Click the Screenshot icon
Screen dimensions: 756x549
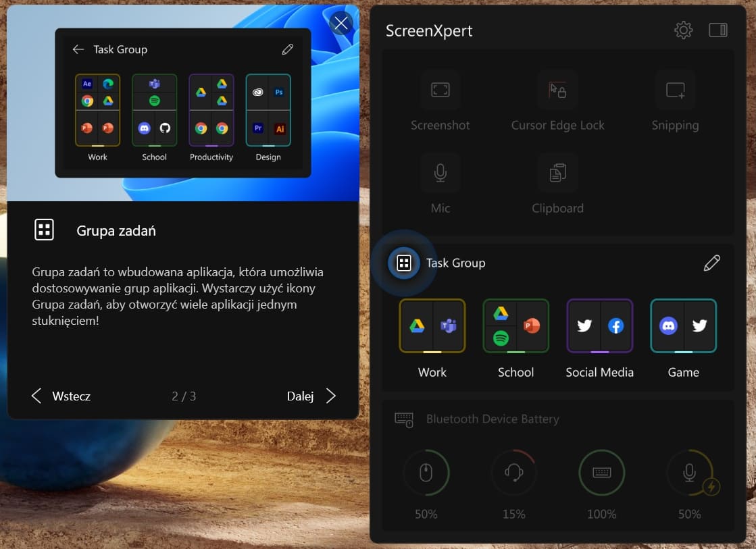[x=440, y=90]
